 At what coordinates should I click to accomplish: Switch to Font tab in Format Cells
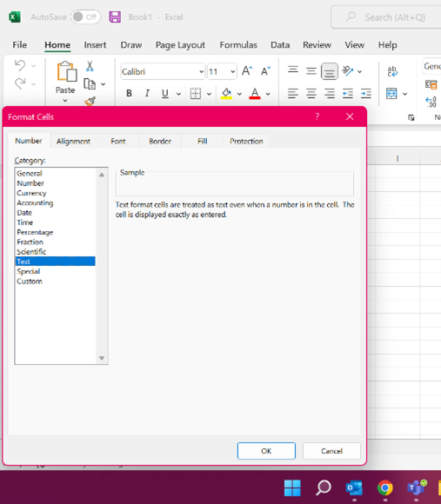coord(118,141)
